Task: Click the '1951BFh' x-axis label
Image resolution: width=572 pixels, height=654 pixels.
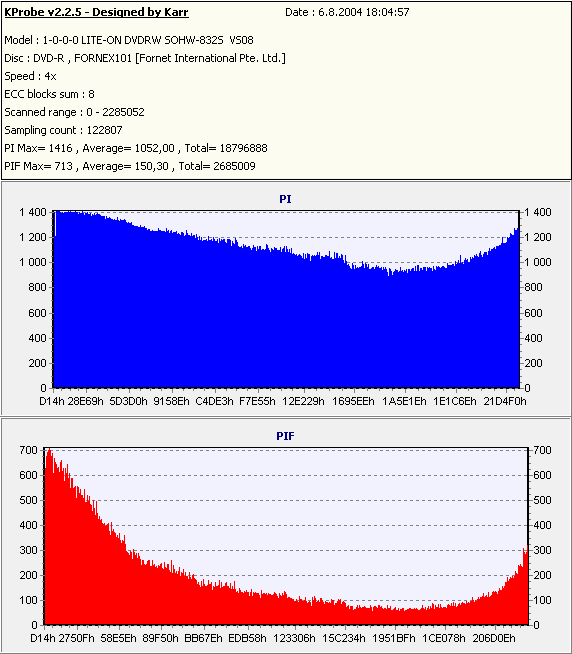Action: coord(394,638)
